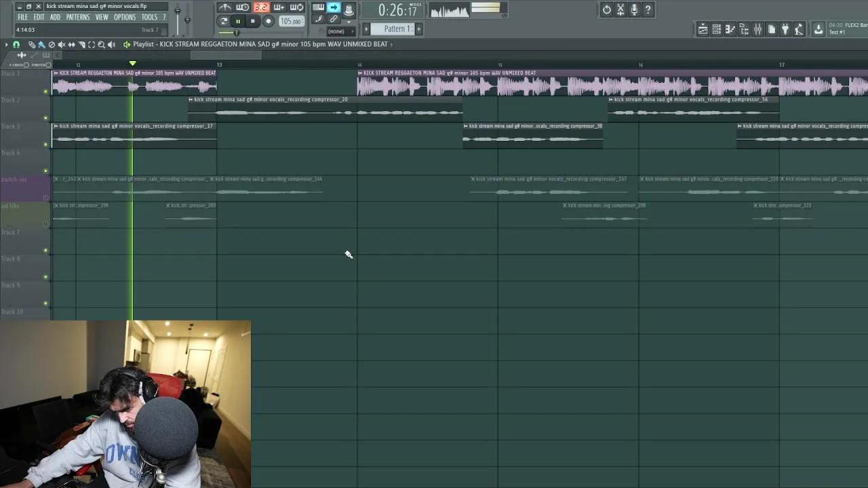Open the EDIT menu
Screen dimensions: 868x488
(39, 17)
